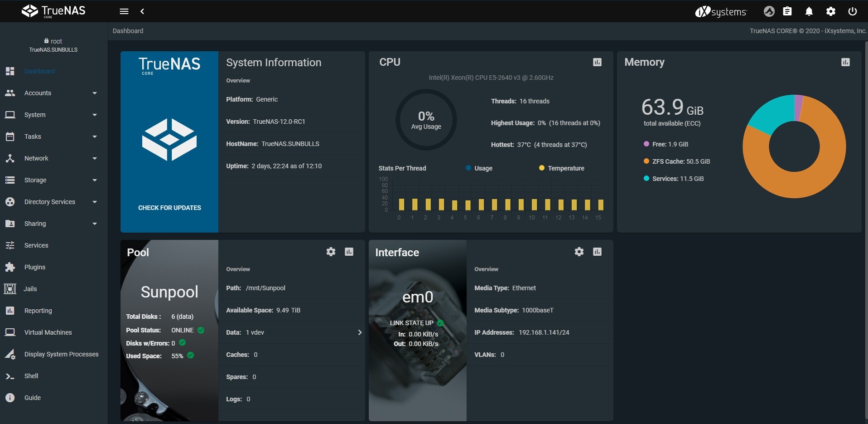Click the Free memory legend dot
Screen dimensions: 868x424
[646, 144]
